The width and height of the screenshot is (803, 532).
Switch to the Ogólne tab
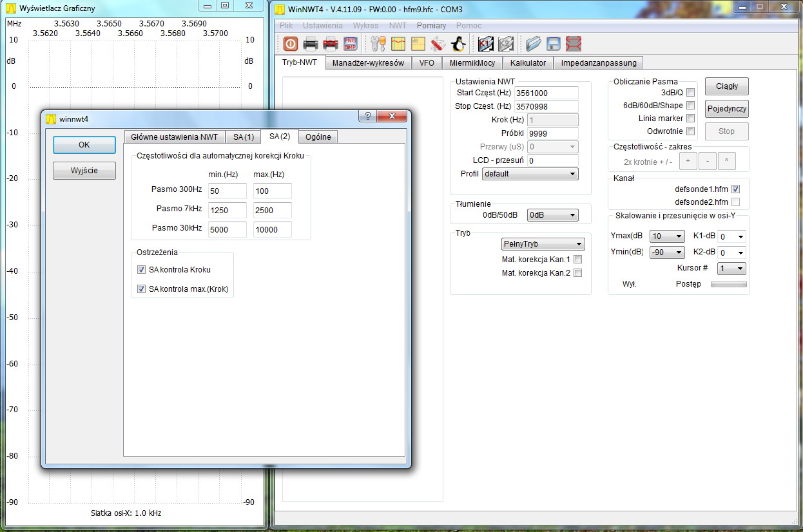[318, 137]
